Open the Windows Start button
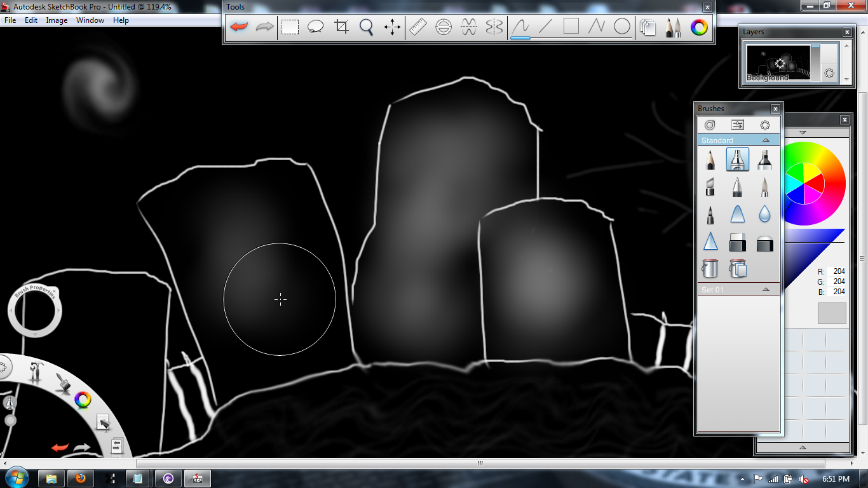The image size is (868, 488). point(16,478)
